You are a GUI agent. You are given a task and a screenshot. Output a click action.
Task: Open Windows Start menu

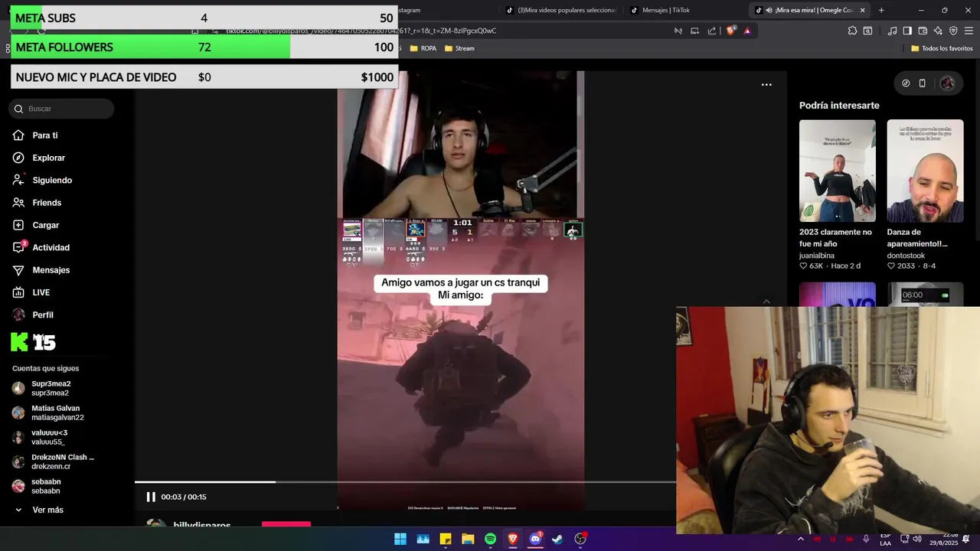coord(400,539)
